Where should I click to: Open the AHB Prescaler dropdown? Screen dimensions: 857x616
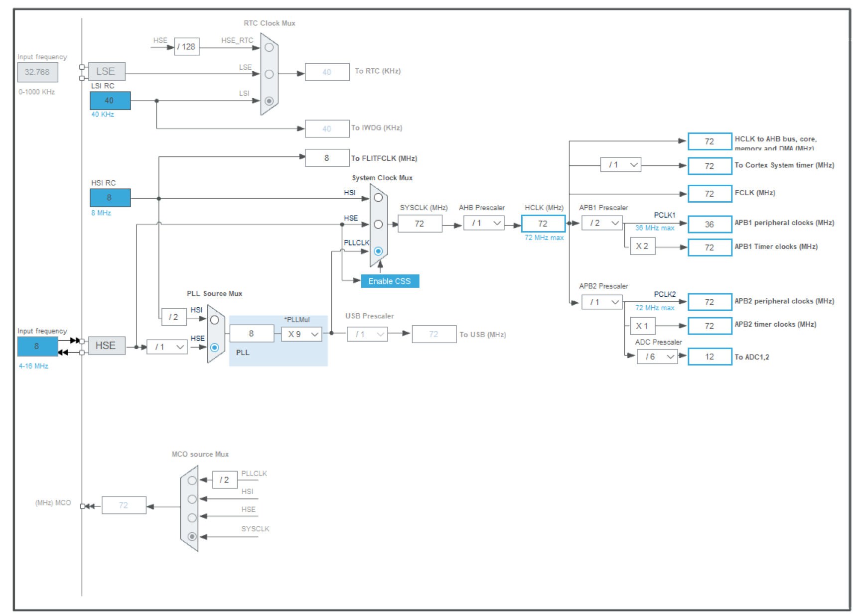[x=484, y=223]
